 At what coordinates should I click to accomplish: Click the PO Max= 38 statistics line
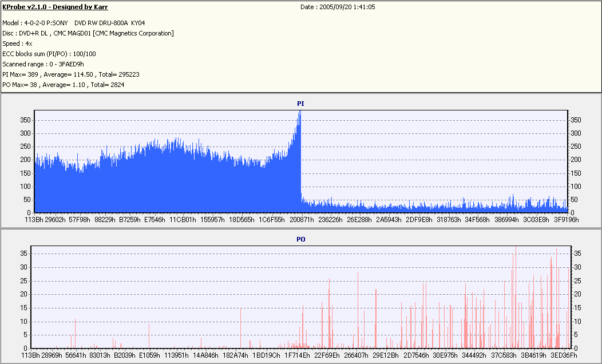(64, 85)
